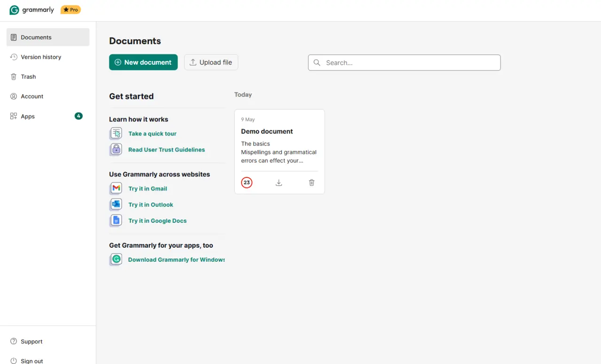Download the Demo document
This screenshot has height=364, width=601.
coord(279,182)
